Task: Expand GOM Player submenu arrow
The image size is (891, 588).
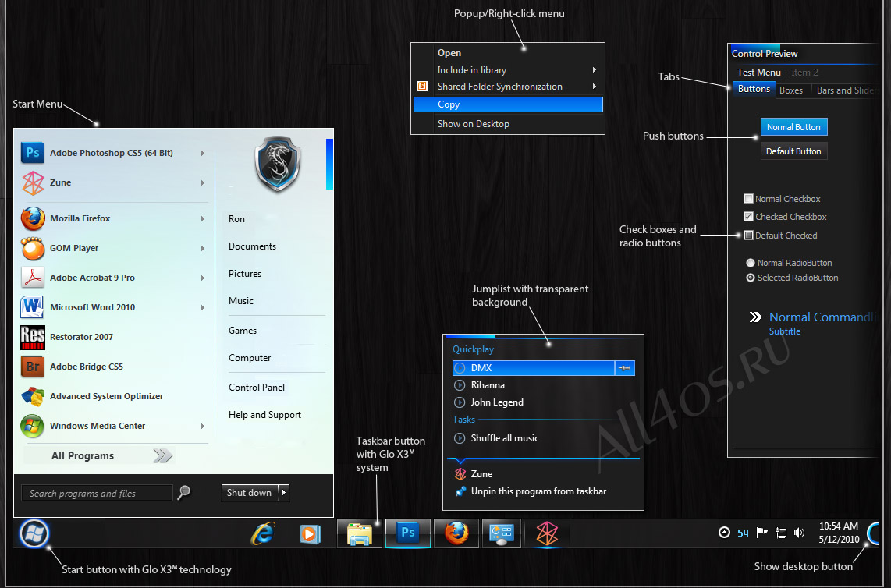Action: tap(202, 248)
